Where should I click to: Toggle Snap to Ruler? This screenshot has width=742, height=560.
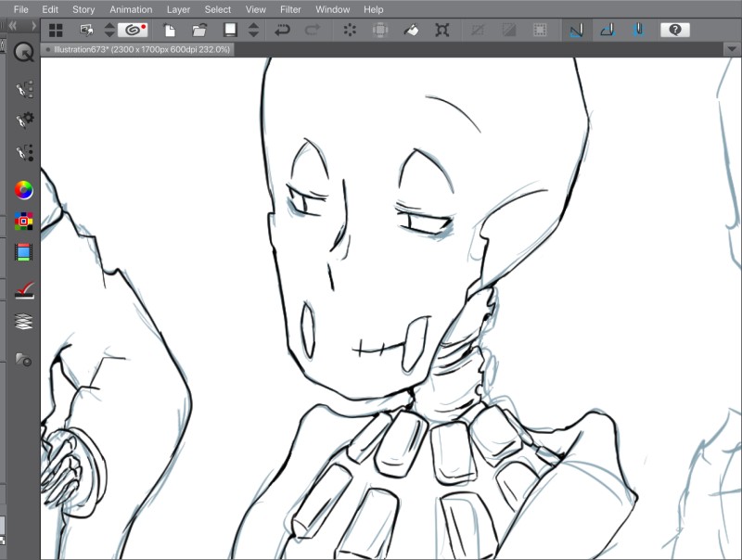click(x=576, y=31)
